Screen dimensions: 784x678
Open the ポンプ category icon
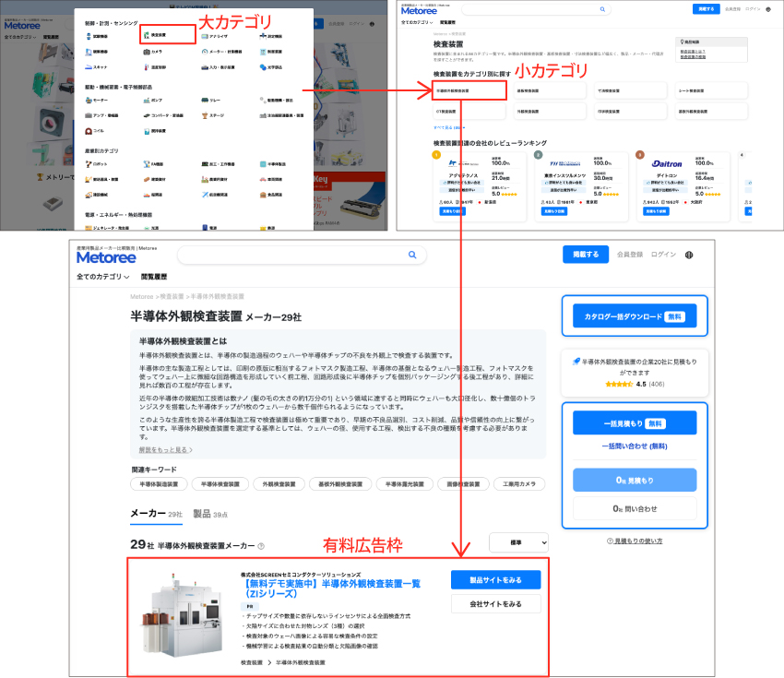tap(148, 100)
